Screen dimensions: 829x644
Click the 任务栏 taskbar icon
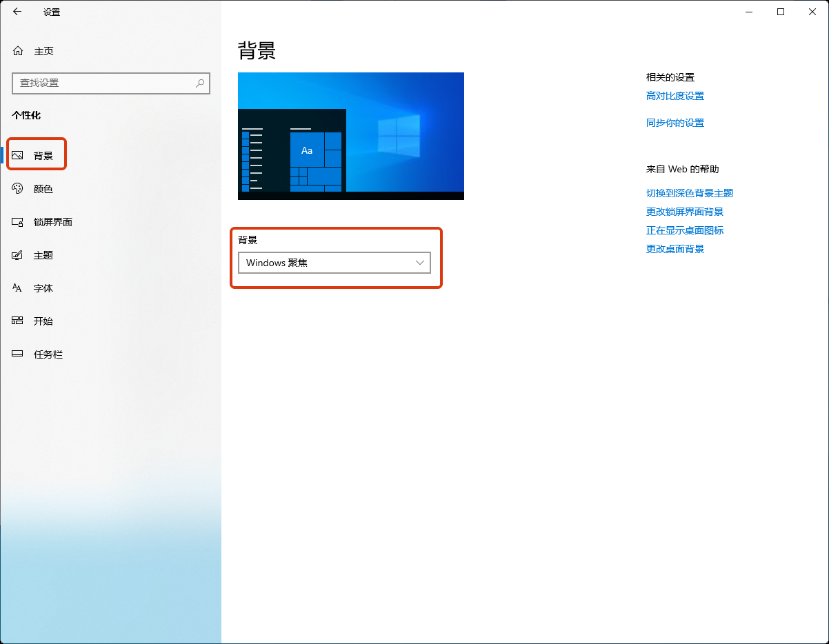click(18, 354)
